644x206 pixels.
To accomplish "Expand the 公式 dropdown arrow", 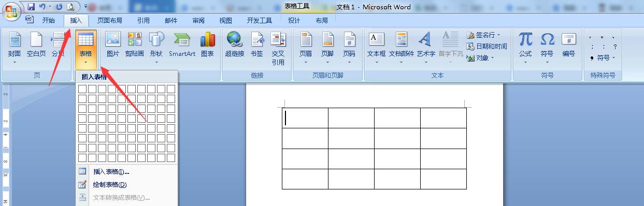I will click(525, 63).
